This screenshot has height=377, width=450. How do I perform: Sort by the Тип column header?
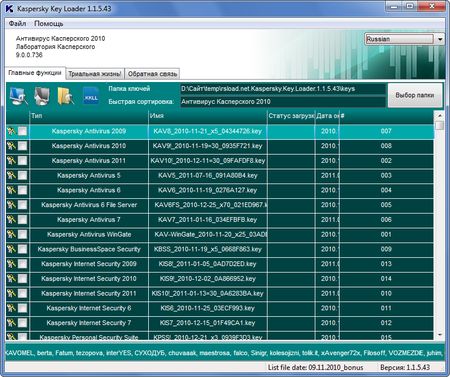point(89,116)
